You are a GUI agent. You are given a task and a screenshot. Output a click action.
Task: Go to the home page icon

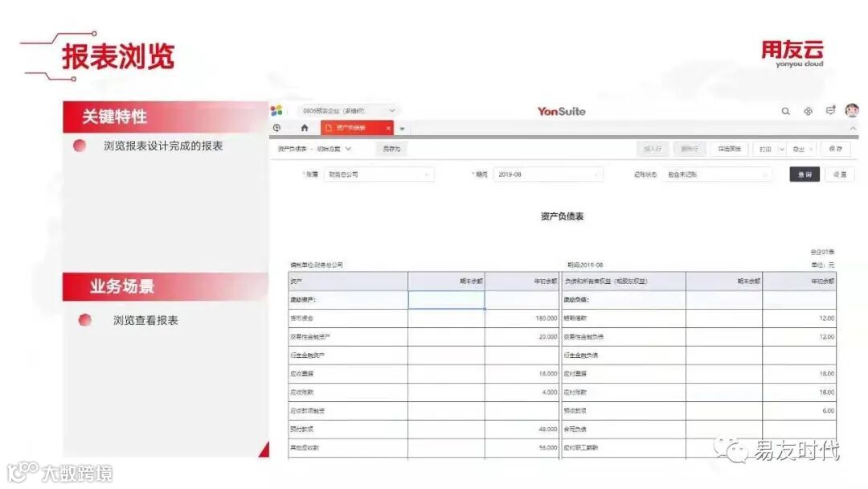(x=305, y=128)
